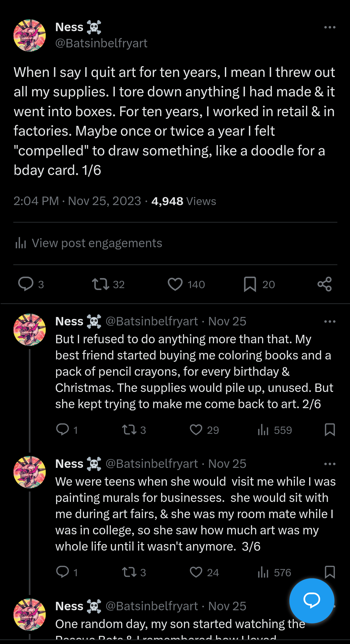Bookmark the 2/6 thread post

pyautogui.click(x=330, y=430)
